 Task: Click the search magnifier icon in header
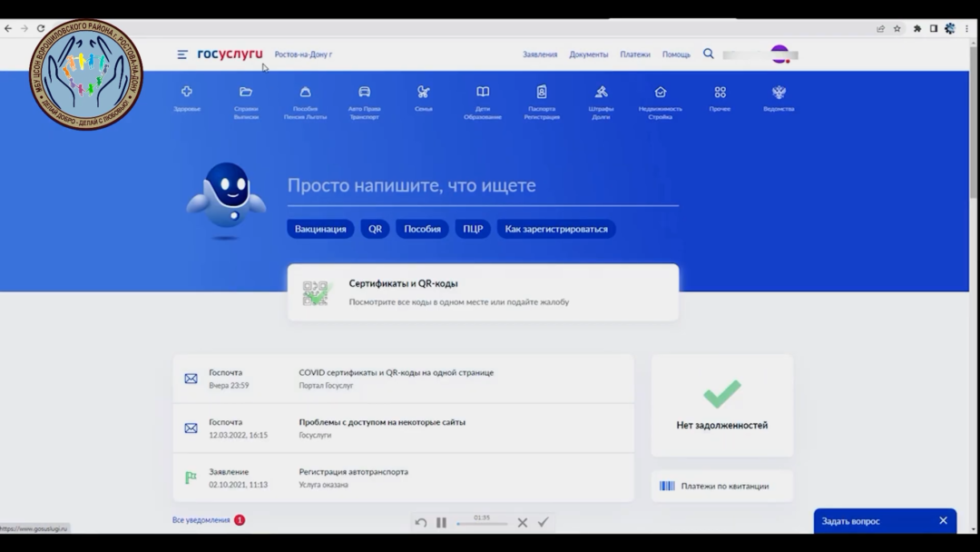point(708,54)
